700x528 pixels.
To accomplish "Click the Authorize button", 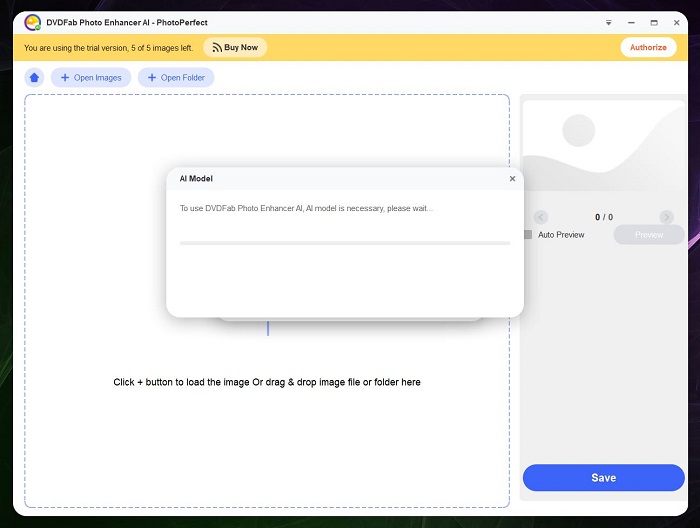I will click(x=648, y=47).
